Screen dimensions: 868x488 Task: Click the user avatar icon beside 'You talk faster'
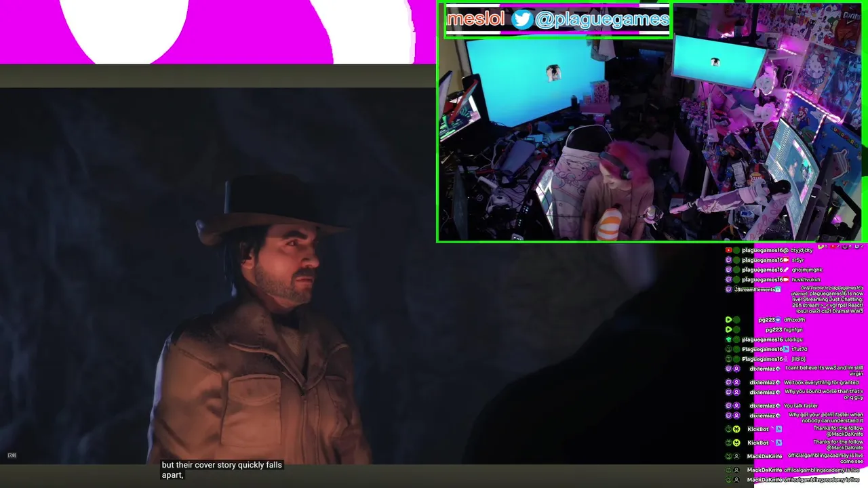pos(736,406)
